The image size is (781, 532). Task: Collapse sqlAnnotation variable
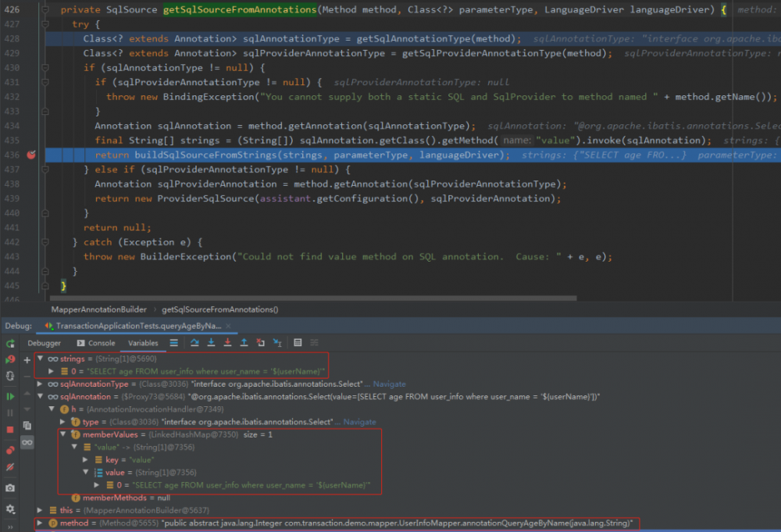point(41,397)
